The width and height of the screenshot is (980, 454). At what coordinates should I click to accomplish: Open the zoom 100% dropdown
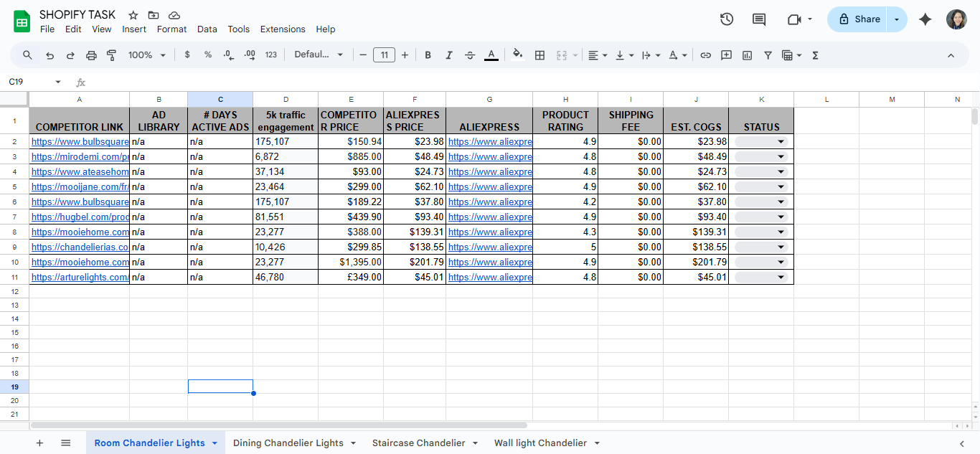(146, 55)
